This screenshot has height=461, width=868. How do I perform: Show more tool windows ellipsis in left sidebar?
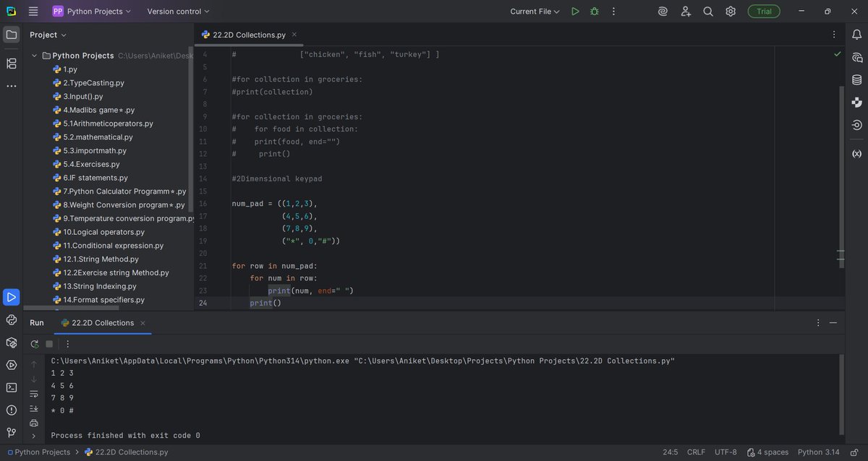12,86
